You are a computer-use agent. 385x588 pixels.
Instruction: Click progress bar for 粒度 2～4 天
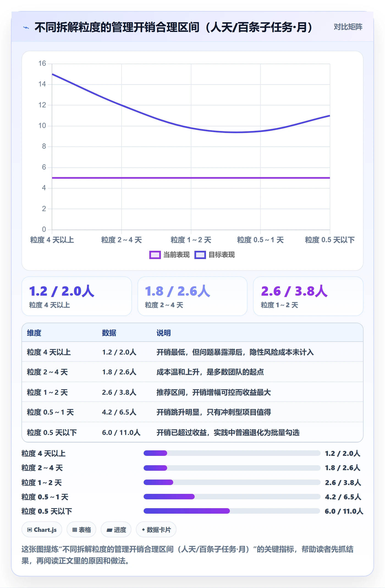pos(232,468)
